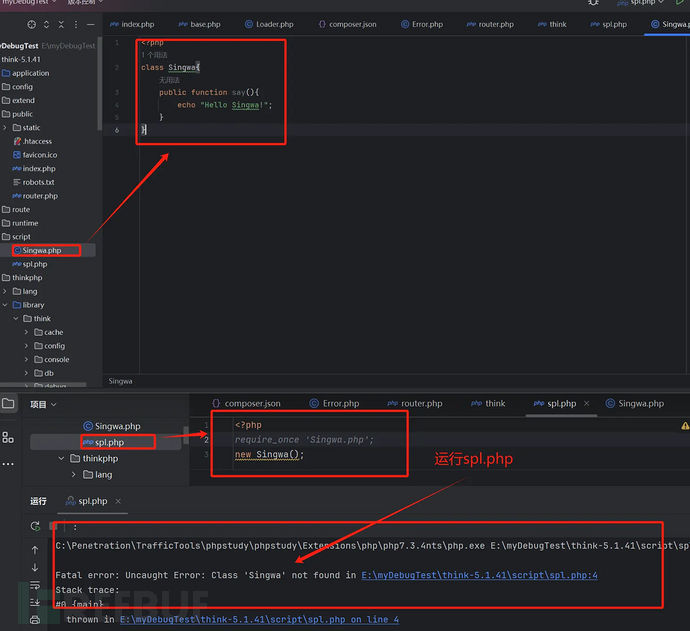Open the Structure tool window icon
The width and height of the screenshot is (690, 631).
(x=8, y=437)
